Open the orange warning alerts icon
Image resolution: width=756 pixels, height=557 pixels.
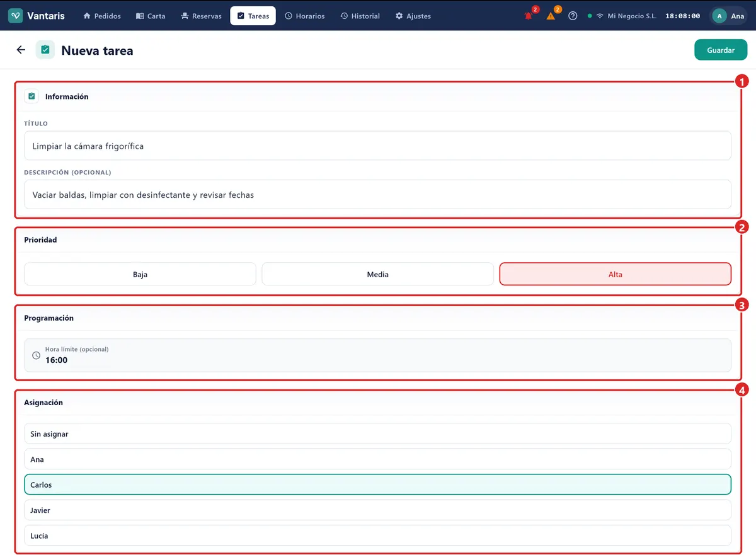(551, 16)
